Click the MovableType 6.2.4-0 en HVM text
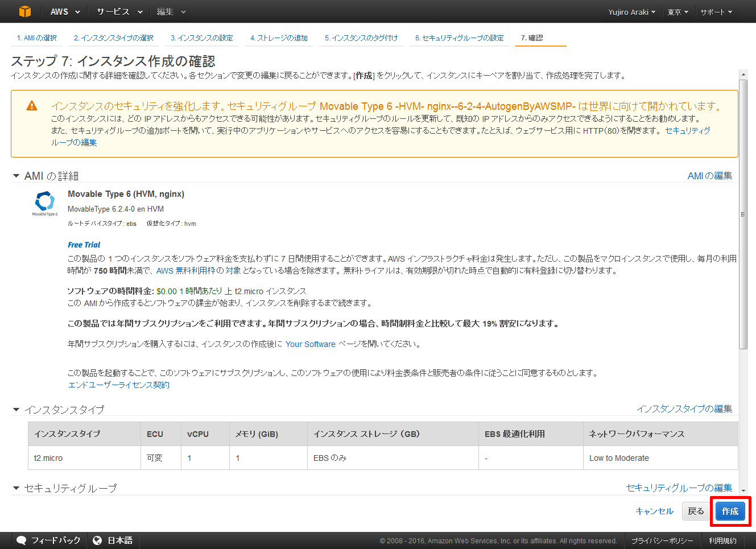The height and width of the screenshot is (549, 756). pyautogui.click(x=115, y=209)
